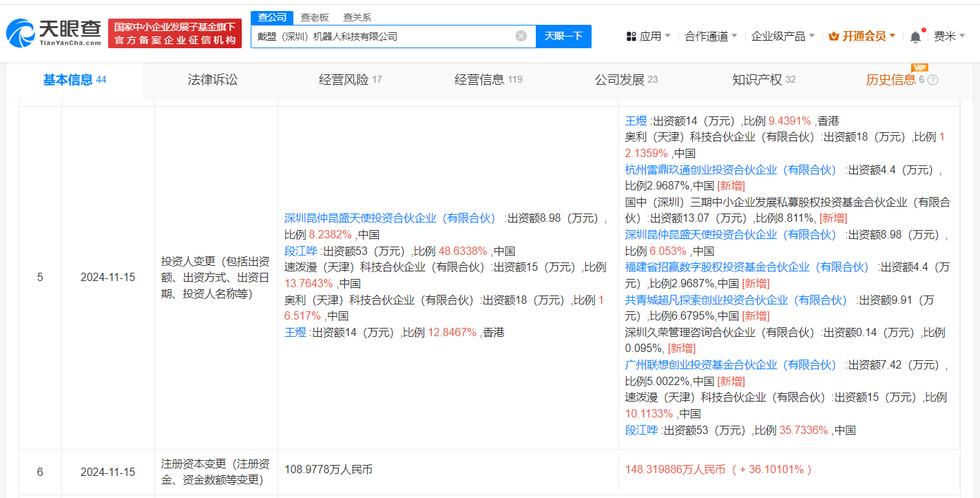Open the 法律诉讼 tab
Viewport: 980px width, 498px height.
point(213,80)
